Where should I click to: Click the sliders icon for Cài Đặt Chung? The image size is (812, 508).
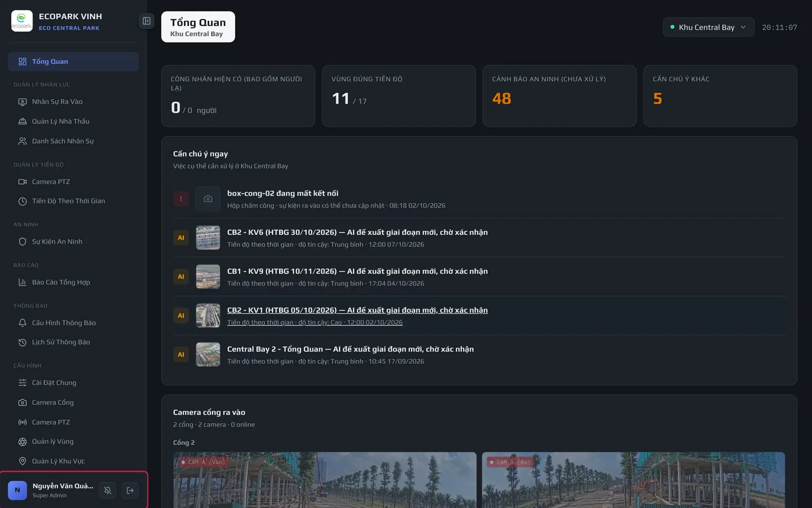22,383
